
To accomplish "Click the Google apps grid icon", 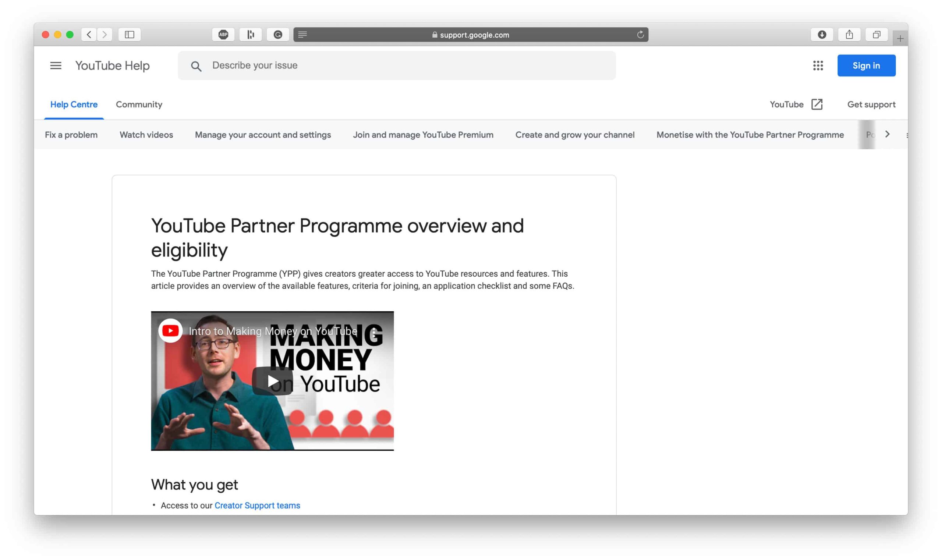I will (818, 65).
